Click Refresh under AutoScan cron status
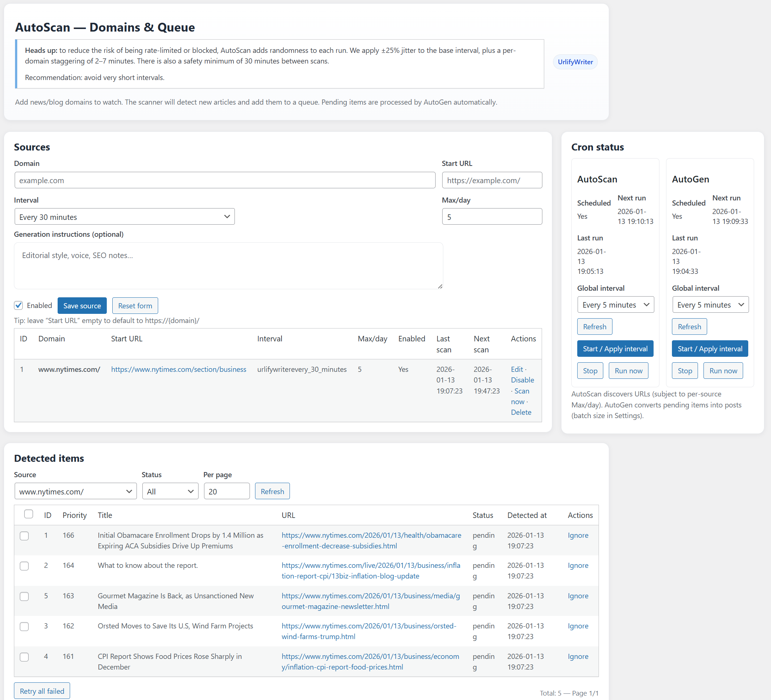Screen dimensions: 771x700 point(594,326)
